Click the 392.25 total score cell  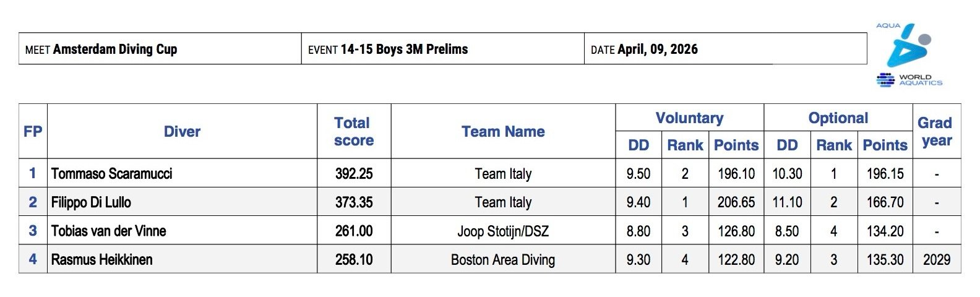point(354,174)
